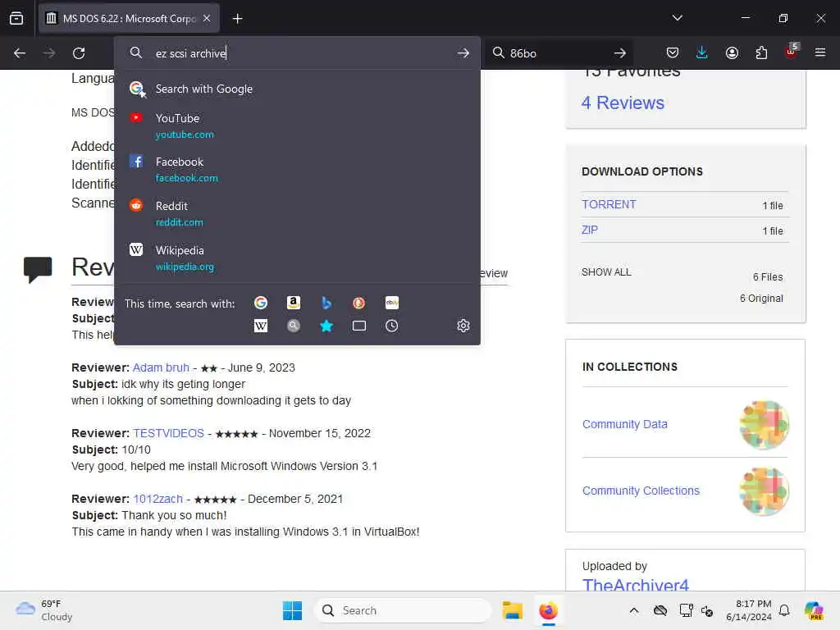Open reviewer Adam bruh profile
This screenshot has width=840, height=630.
tap(161, 367)
